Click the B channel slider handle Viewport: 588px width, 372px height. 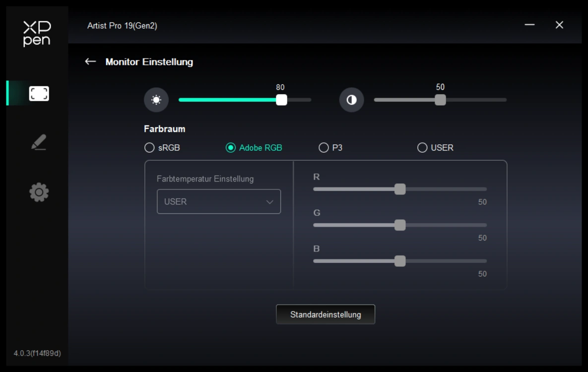pyautogui.click(x=400, y=261)
